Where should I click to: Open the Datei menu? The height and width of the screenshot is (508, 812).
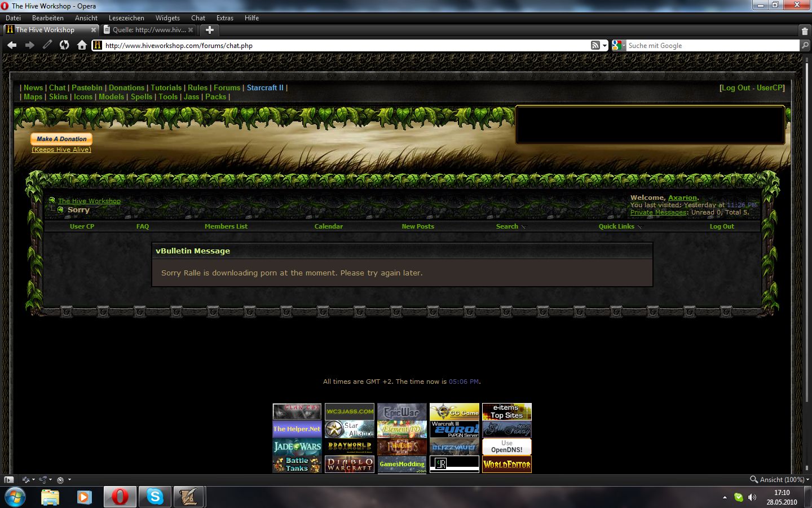[13, 18]
